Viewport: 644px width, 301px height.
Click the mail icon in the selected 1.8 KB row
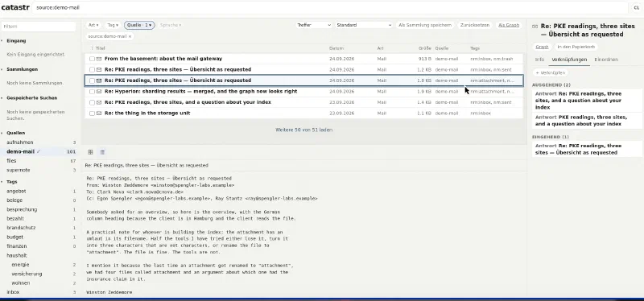click(99, 80)
